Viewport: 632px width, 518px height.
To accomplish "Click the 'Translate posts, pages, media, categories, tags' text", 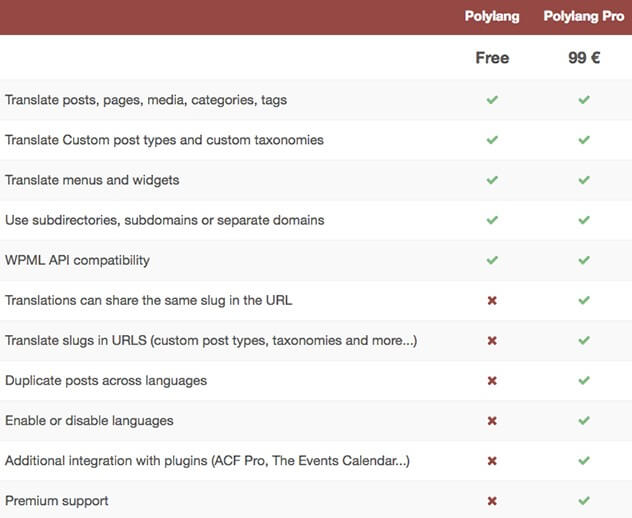I will pyautogui.click(x=146, y=100).
